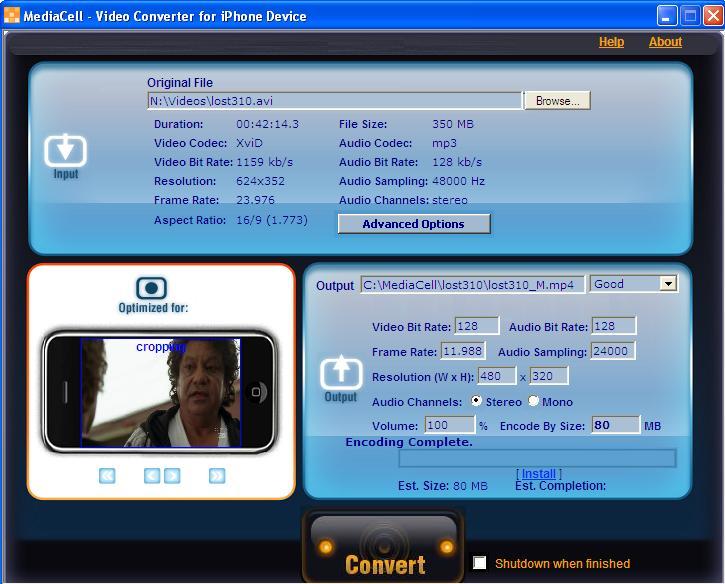The height and width of the screenshot is (584, 725).
Task: Select Mono audio channels
Action: pyautogui.click(x=533, y=401)
